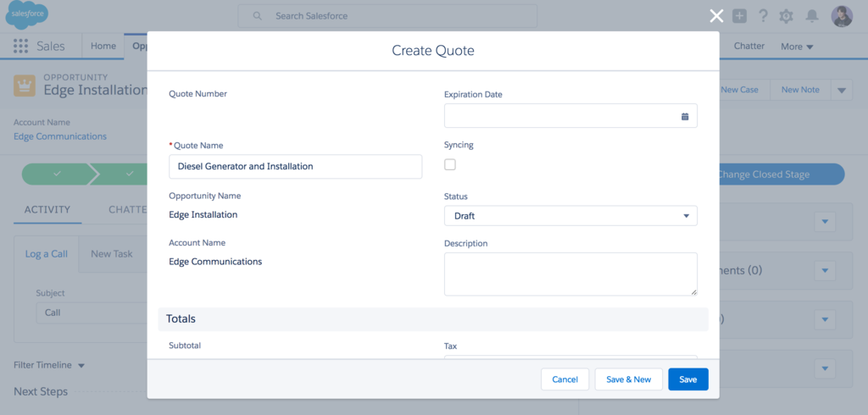Open the setup gear icon

click(786, 16)
